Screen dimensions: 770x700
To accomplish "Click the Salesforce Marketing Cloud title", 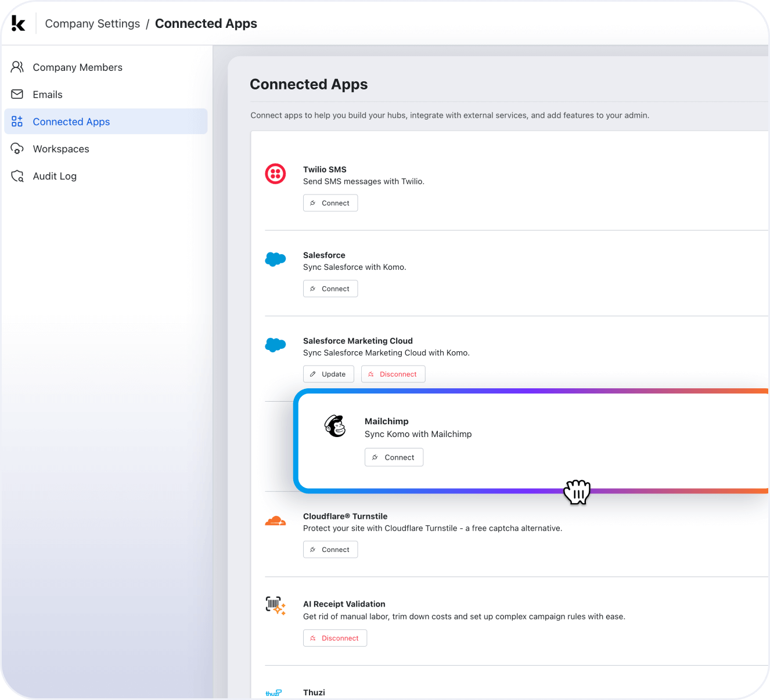I will coord(358,341).
